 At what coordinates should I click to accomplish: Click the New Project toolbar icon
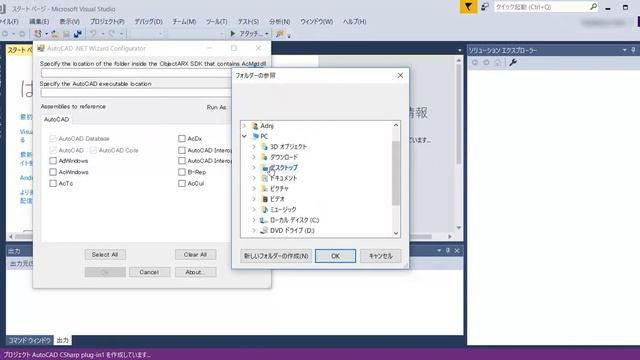[x=38, y=34]
